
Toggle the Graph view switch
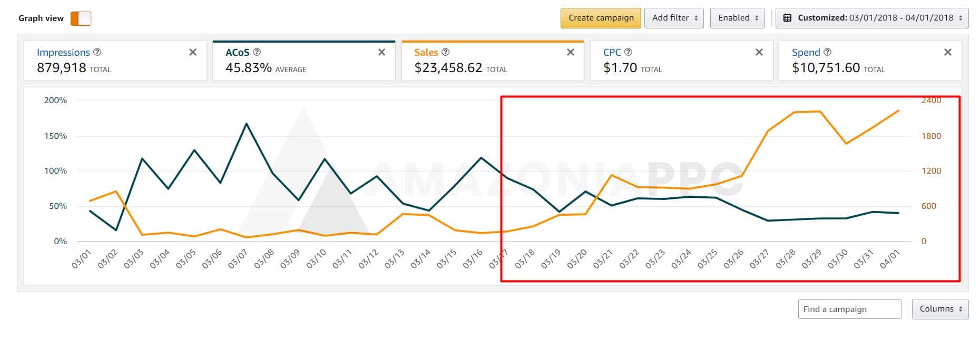[81, 18]
